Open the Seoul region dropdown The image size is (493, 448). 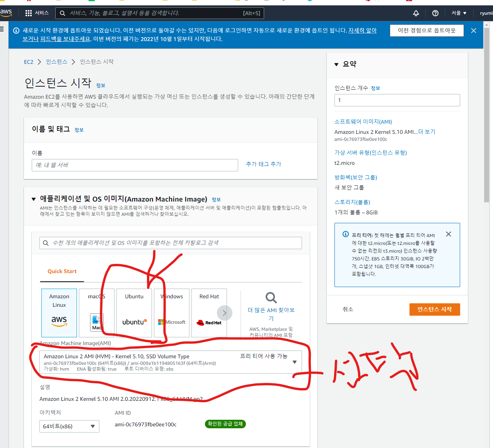click(x=459, y=13)
